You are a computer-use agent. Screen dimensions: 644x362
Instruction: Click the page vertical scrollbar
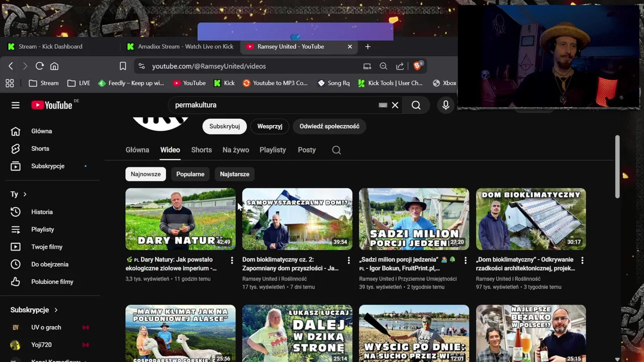[x=617, y=167]
